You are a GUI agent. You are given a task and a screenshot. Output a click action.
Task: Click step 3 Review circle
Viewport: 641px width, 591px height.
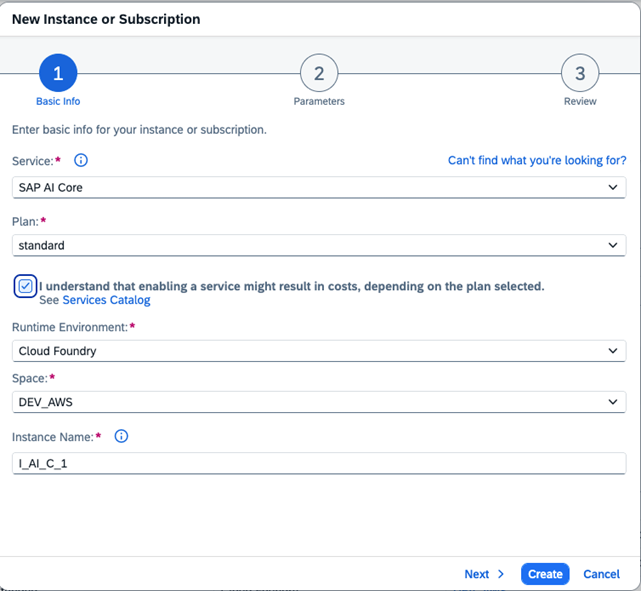580,73
